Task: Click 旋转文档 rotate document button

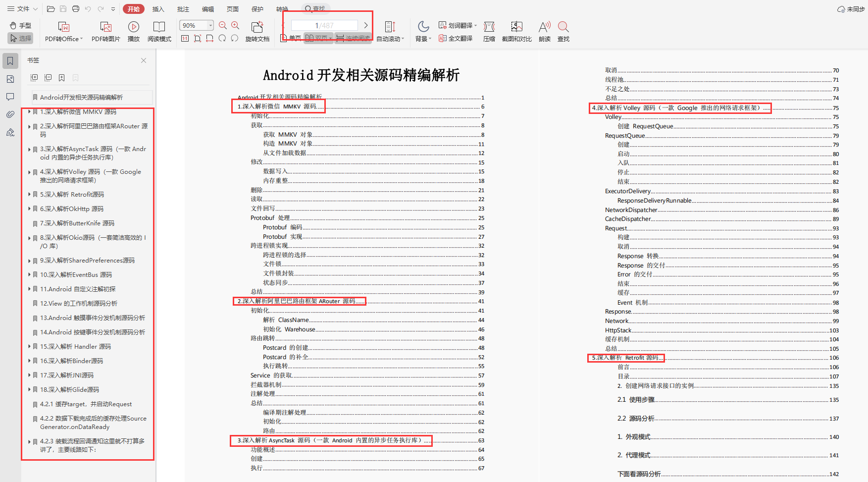Action: [x=257, y=32]
